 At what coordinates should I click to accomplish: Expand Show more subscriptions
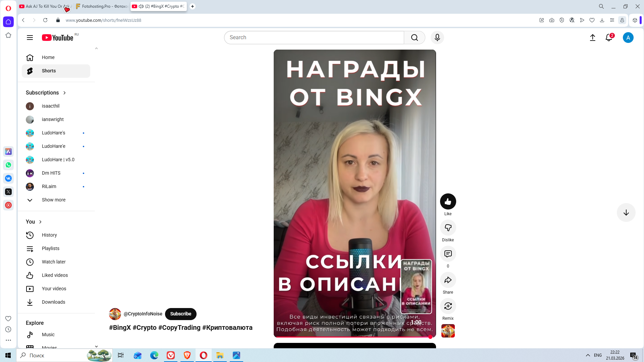pos(53,200)
